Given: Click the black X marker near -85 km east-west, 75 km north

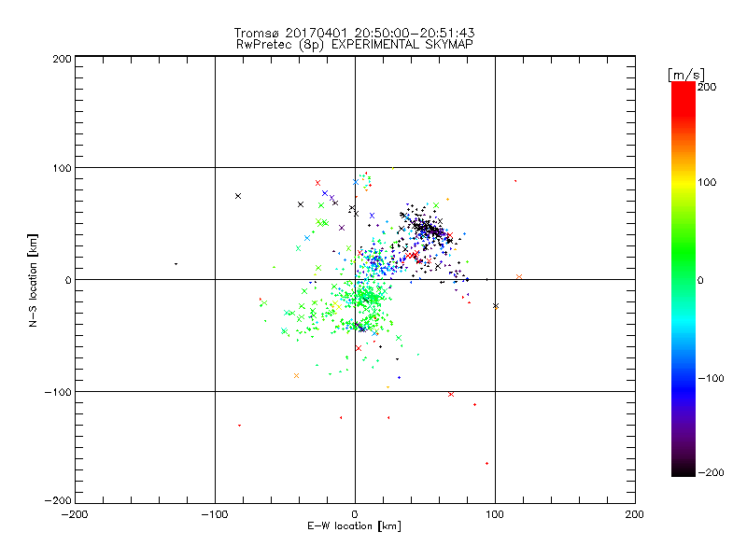Looking at the screenshot, I should click(x=238, y=196).
